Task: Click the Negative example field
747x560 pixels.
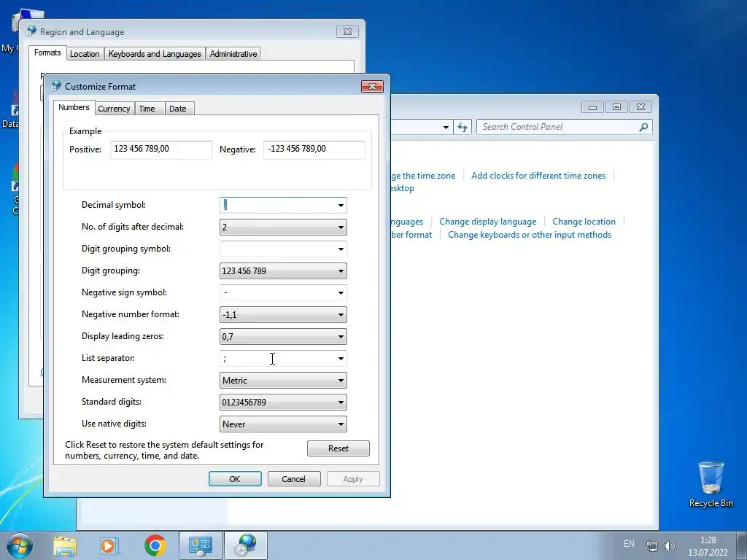Action: pyautogui.click(x=314, y=149)
